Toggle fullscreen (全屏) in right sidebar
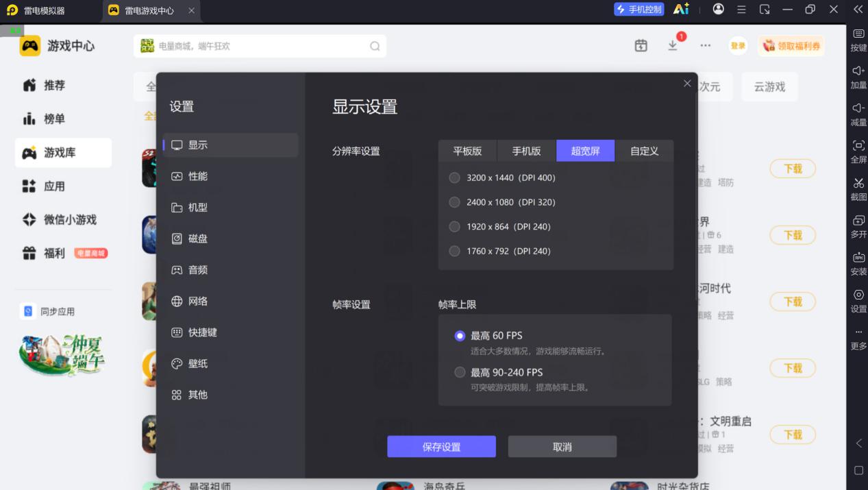Screen dimensions: 868x490 [858, 145]
